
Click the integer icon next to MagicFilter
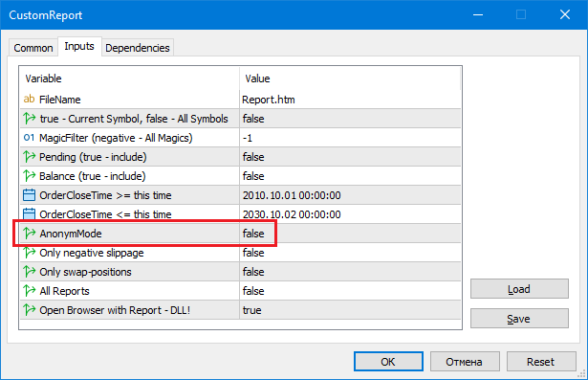point(30,138)
